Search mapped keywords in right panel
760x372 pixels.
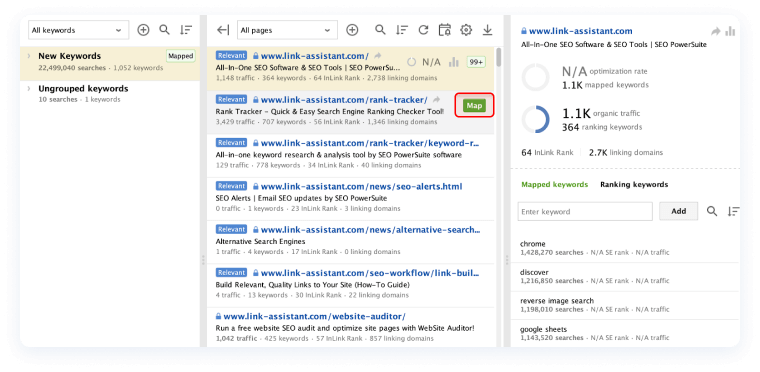coord(712,211)
